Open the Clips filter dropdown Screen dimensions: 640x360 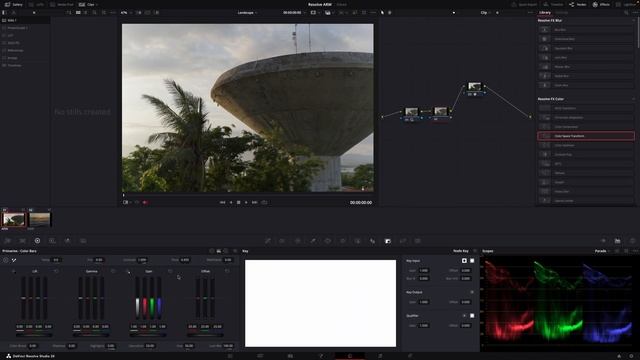tap(88, 4)
